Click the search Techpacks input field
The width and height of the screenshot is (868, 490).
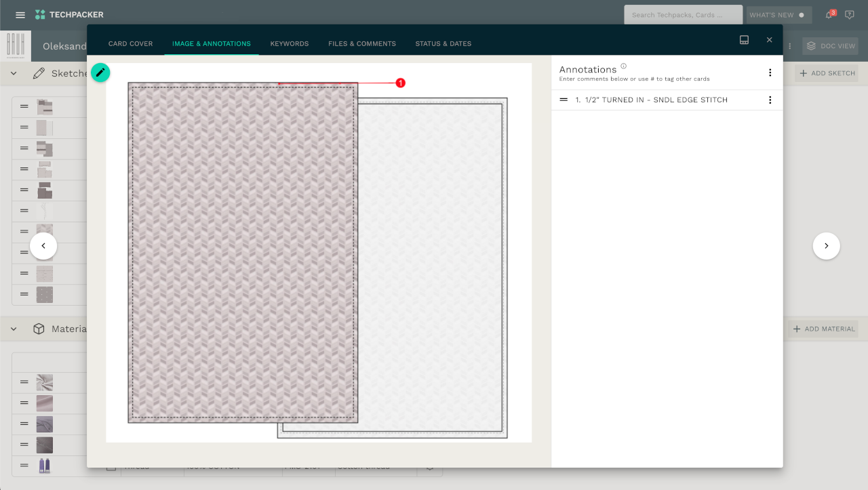click(x=684, y=15)
